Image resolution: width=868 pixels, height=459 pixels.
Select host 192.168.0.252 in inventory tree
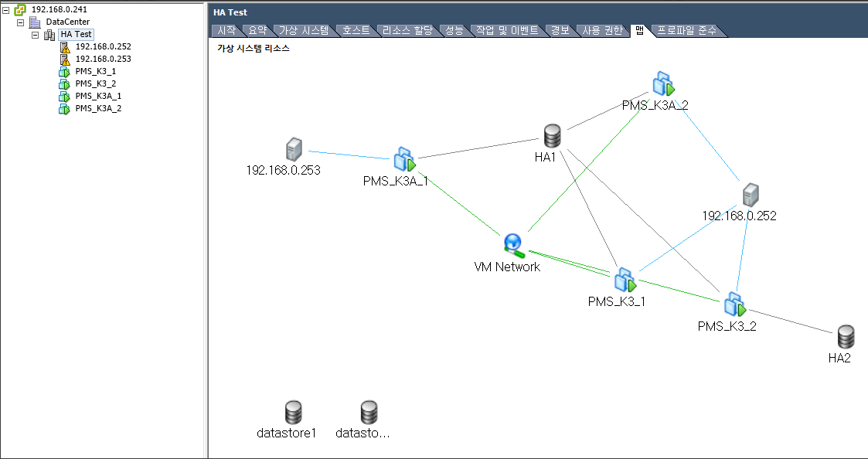click(103, 46)
